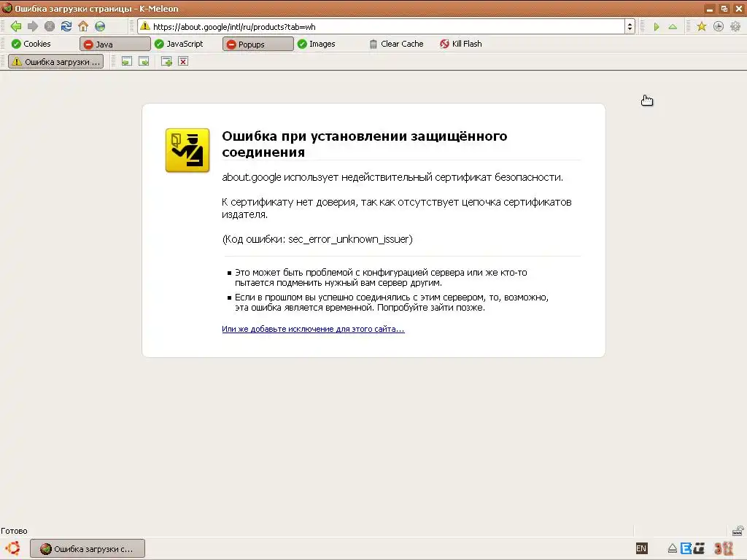This screenshot has width=747, height=560.
Task: Toggle Images loading
Action: pos(317,44)
